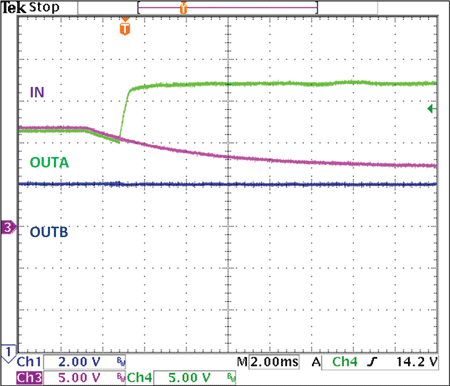
Task: Click the M 2.00ms timebase readout
Action: [268, 362]
